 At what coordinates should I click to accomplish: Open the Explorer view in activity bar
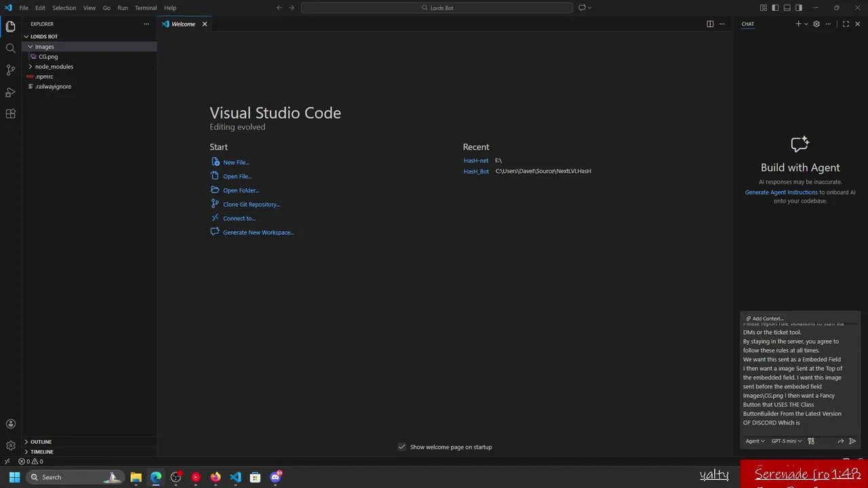(x=10, y=26)
